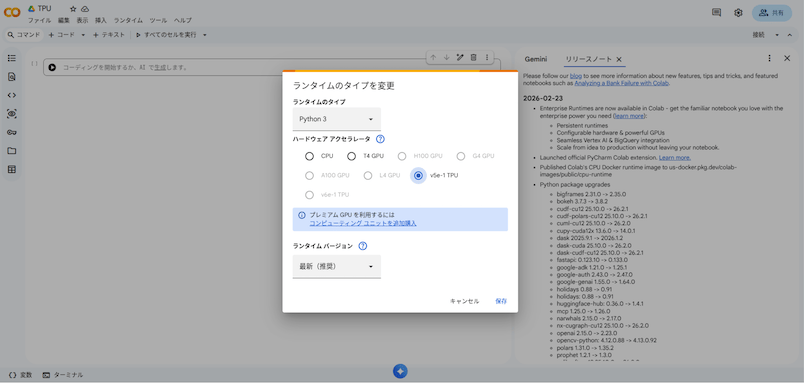Screen dimensions: 804x383
Task: Open the ランタイム menu
Action: coord(128,21)
